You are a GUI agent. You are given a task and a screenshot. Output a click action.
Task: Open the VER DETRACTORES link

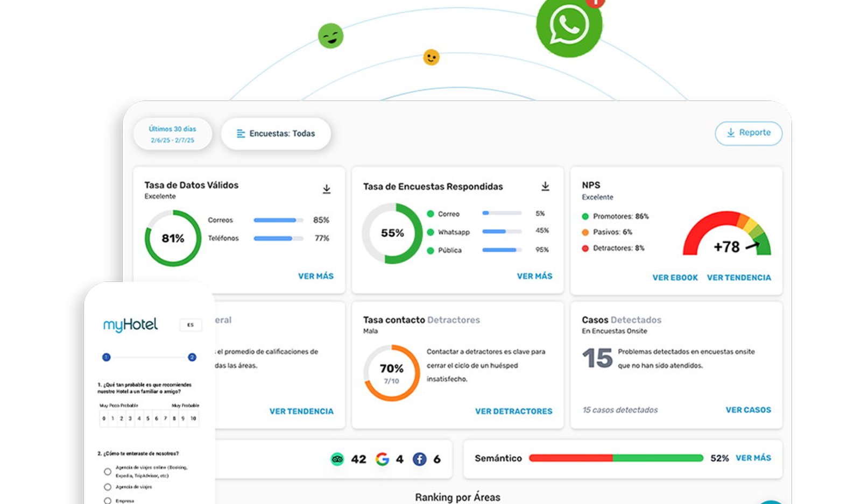[513, 411]
